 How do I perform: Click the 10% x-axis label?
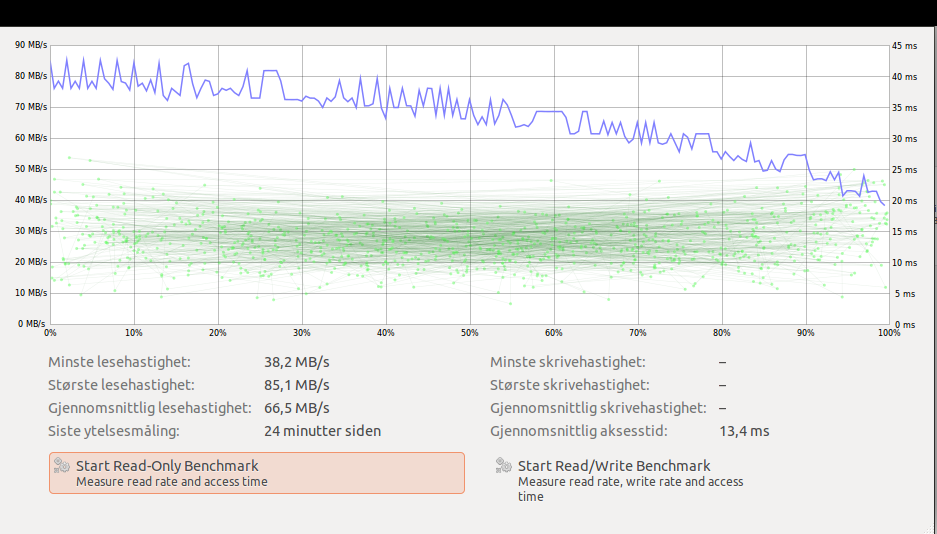coord(134,333)
